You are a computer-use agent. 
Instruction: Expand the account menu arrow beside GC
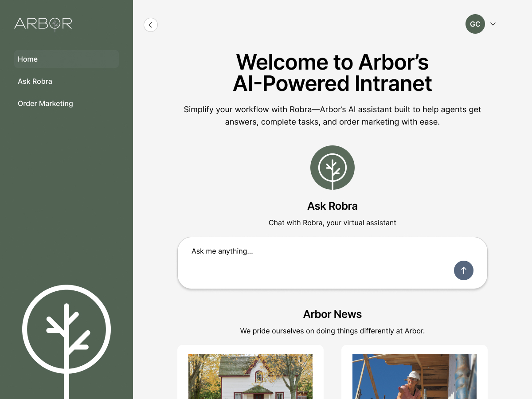click(493, 24)
